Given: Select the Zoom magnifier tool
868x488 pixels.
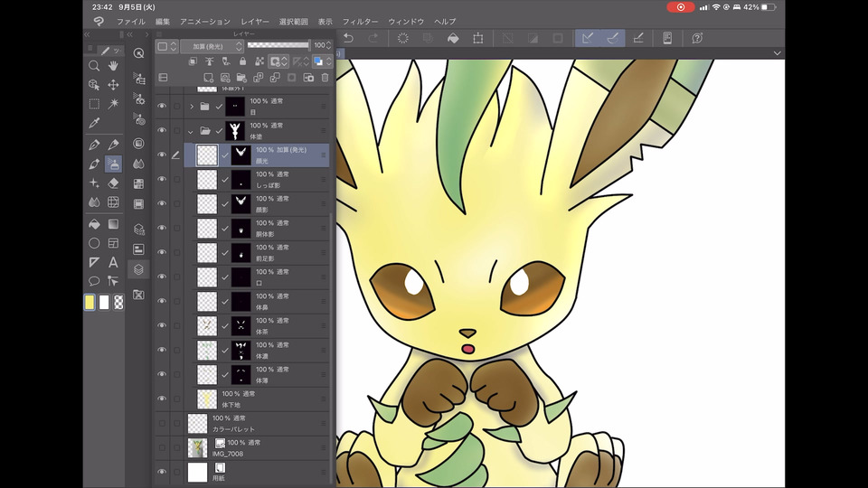Looking at the screenshot, I should 94,66.
